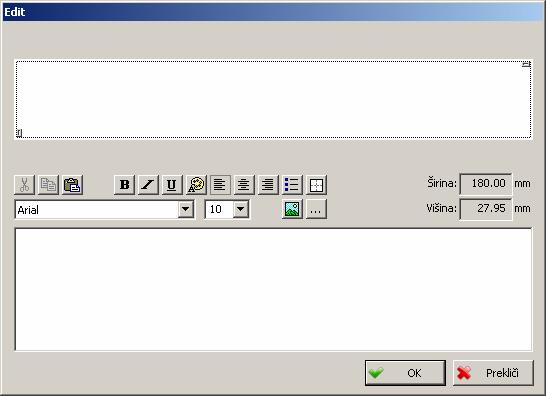Insert a picture with image icon

pos(292,209)
